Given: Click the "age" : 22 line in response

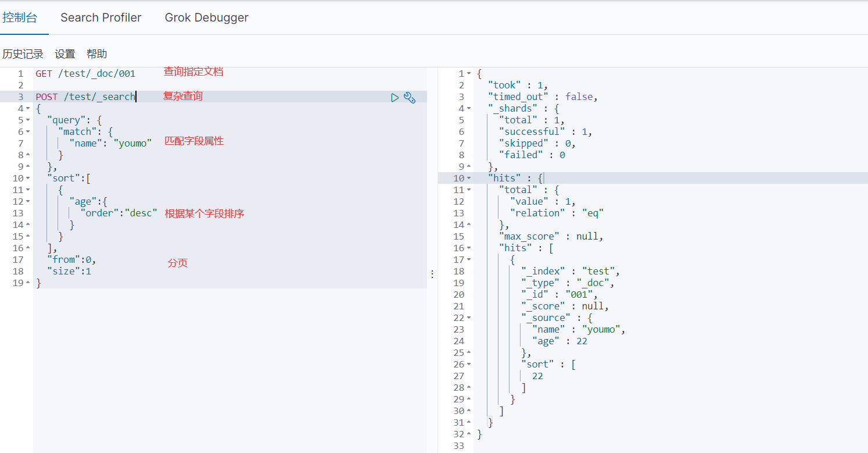Looking at the screenshot, I should (559, 341).
